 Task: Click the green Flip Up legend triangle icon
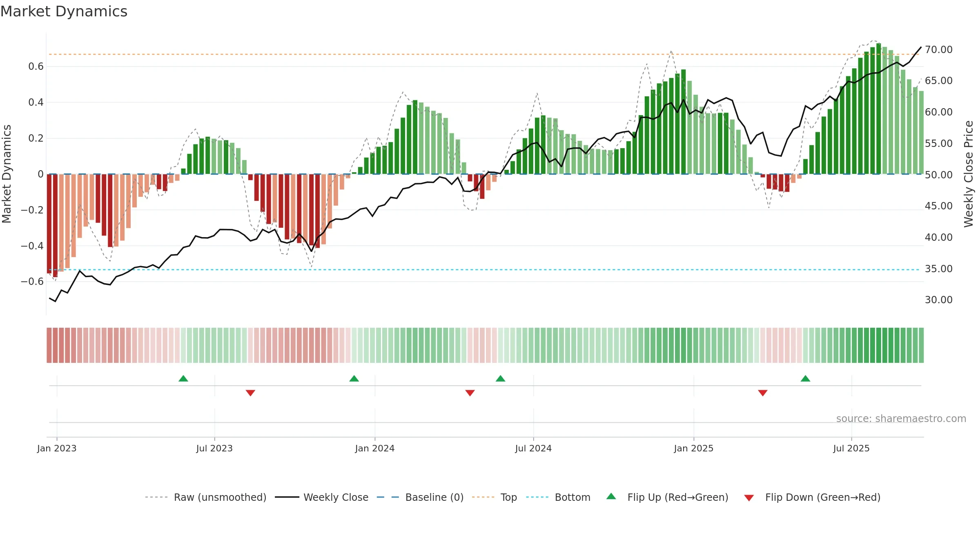[x=611, y=496]
